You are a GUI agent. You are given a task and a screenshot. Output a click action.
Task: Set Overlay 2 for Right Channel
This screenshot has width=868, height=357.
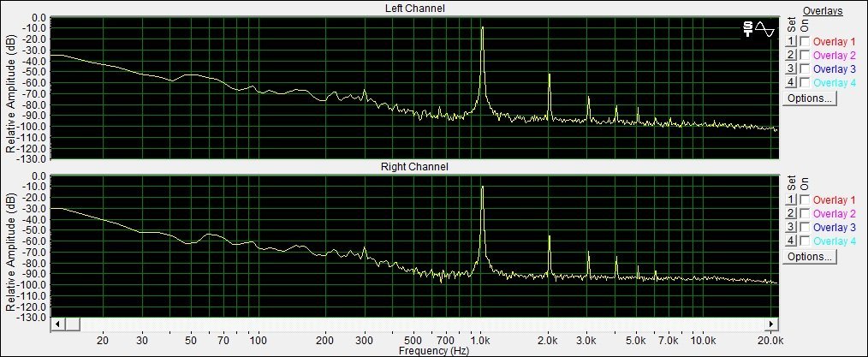point(791,214)
